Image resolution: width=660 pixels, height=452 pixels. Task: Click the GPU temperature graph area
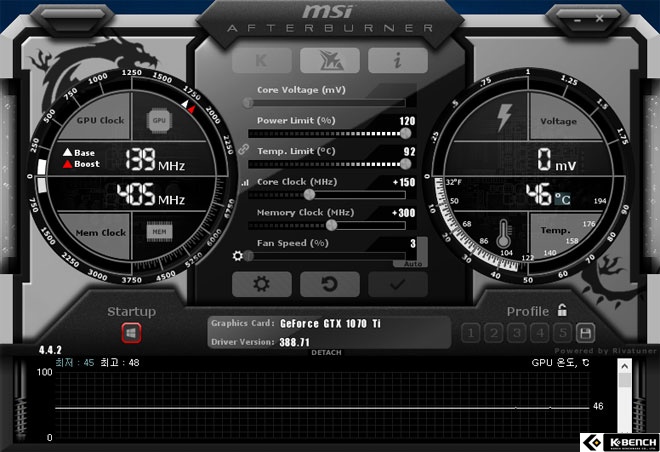point(322,405)
